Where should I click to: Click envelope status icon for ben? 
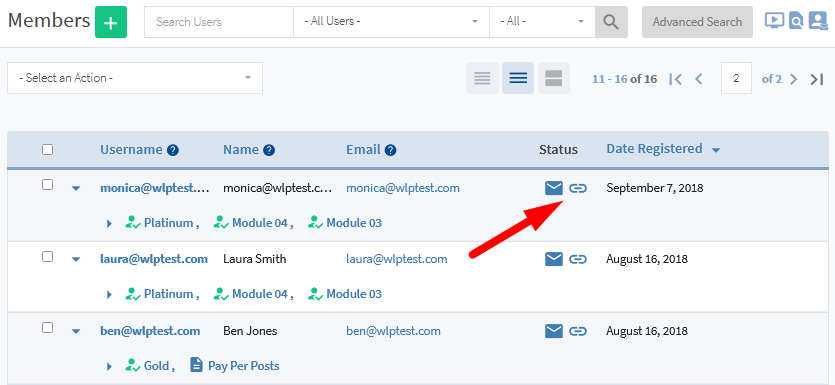pos(554,331)
